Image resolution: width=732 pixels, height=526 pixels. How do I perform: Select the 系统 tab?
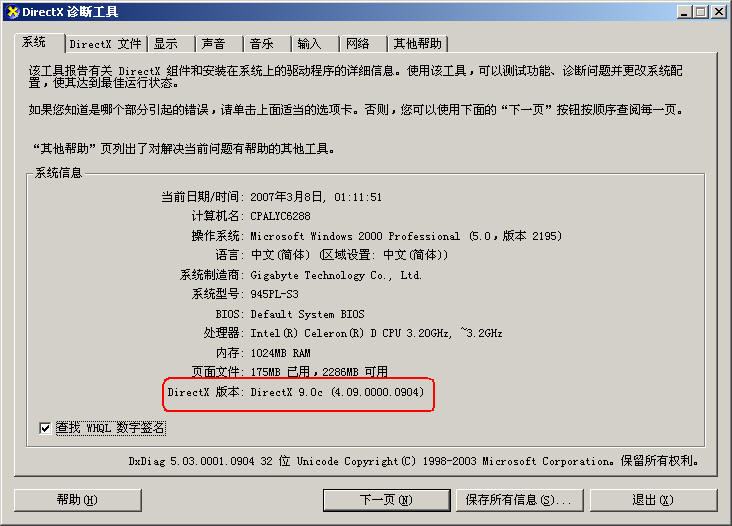point(40,42)
